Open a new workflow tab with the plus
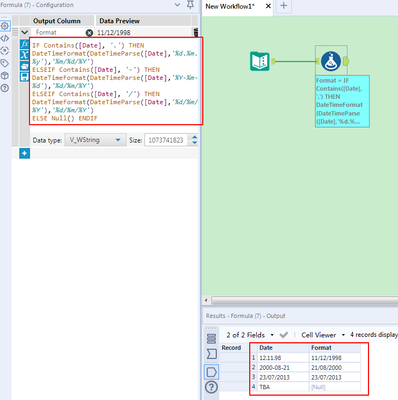 pos(283,6)
